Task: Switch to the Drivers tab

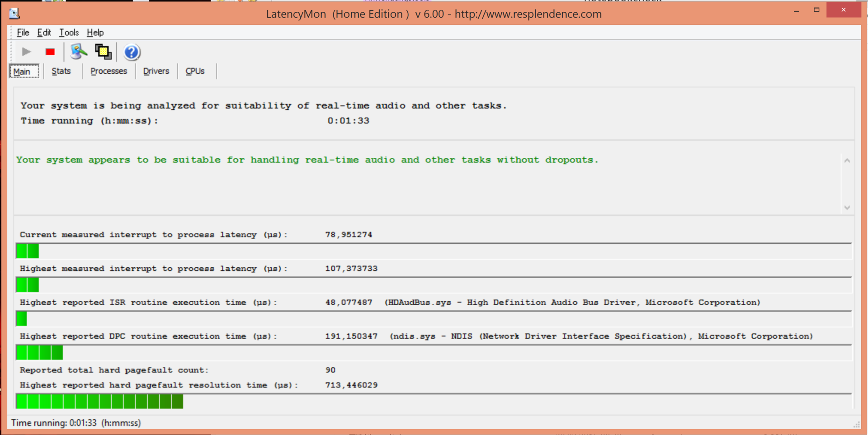Action: [156, 71]
